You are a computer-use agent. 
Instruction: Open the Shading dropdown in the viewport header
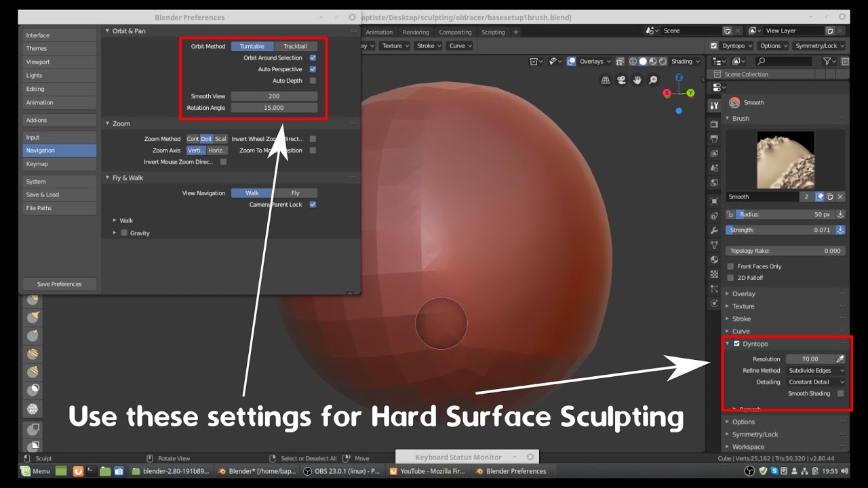click(685, 61)
